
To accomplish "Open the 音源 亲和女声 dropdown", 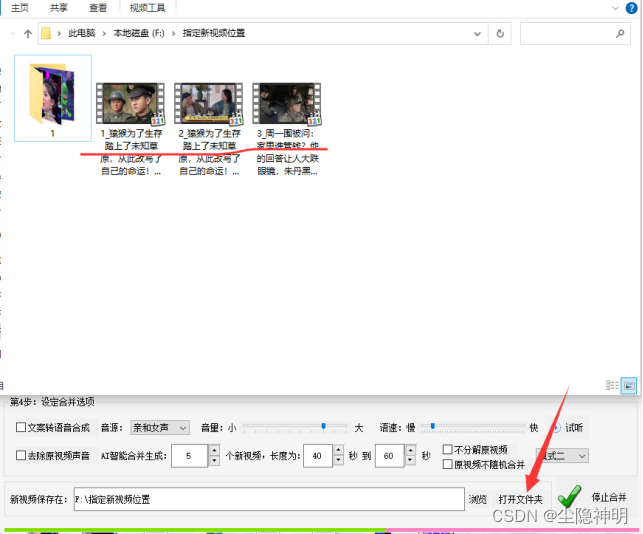I will (160, 428).
